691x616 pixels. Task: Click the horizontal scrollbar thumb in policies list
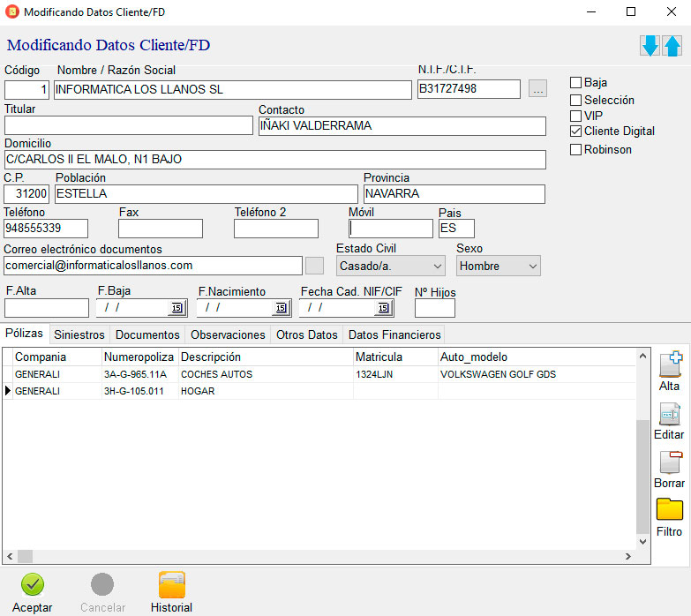(25, 557)
